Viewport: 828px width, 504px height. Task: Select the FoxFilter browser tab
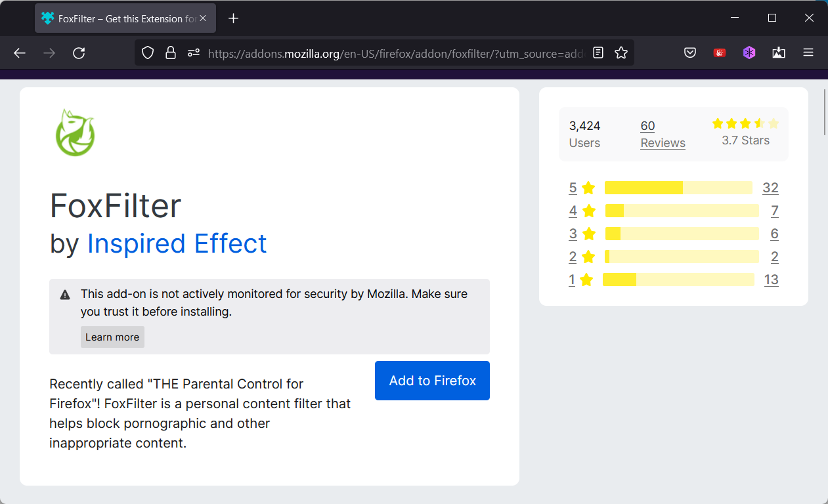click(x=124, y=18)
